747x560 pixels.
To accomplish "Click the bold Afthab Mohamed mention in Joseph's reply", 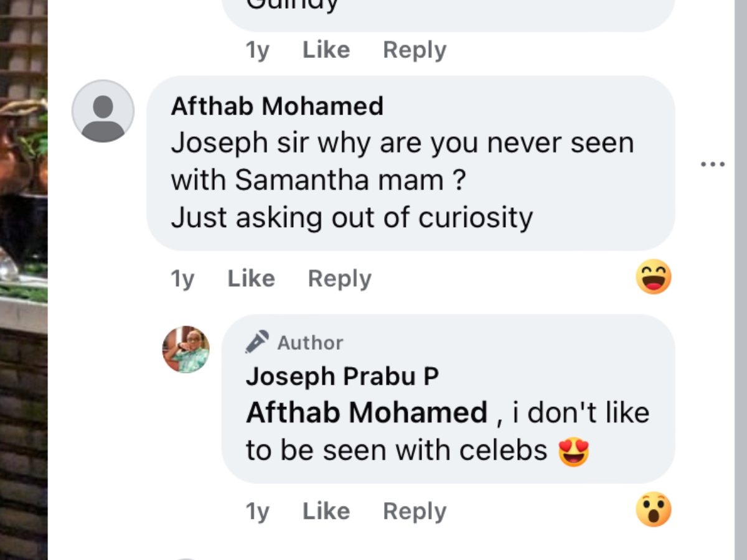I will pos(367,413).
